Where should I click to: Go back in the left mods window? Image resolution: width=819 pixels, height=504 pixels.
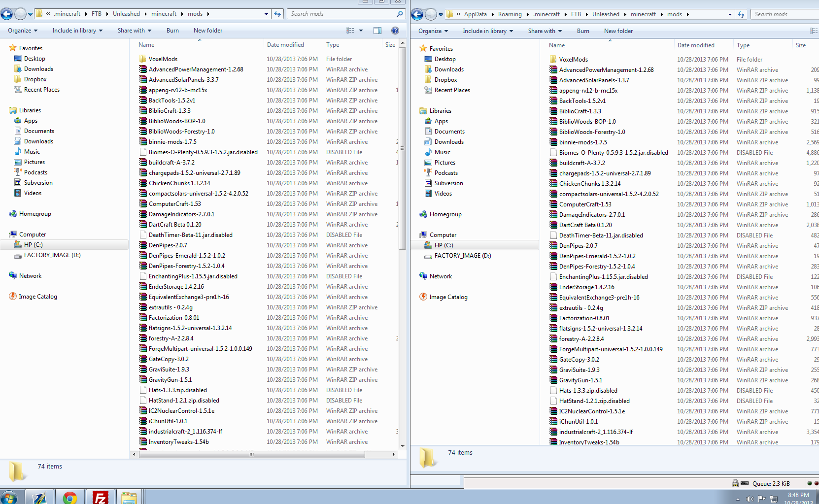[x=7, y=14]
